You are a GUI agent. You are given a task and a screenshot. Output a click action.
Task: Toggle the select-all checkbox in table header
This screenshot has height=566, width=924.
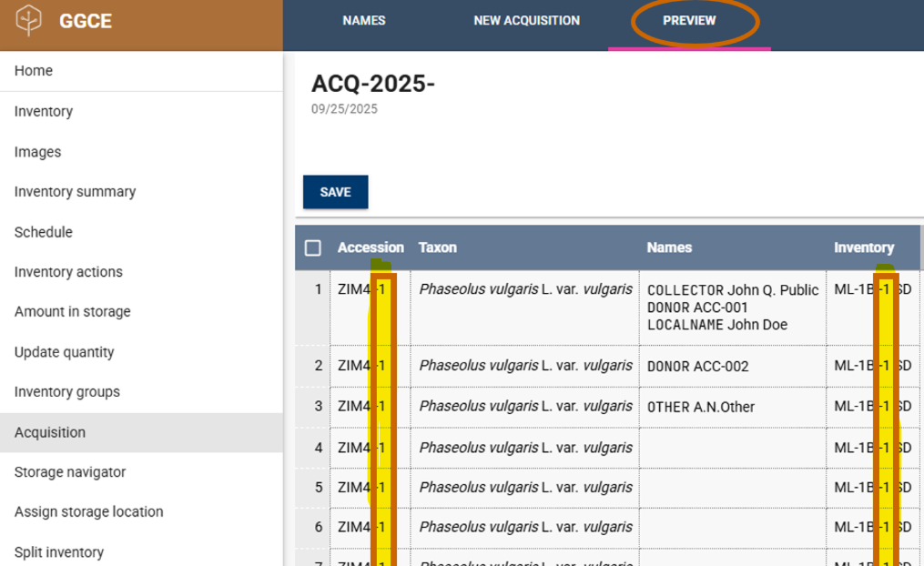point(313,248)
